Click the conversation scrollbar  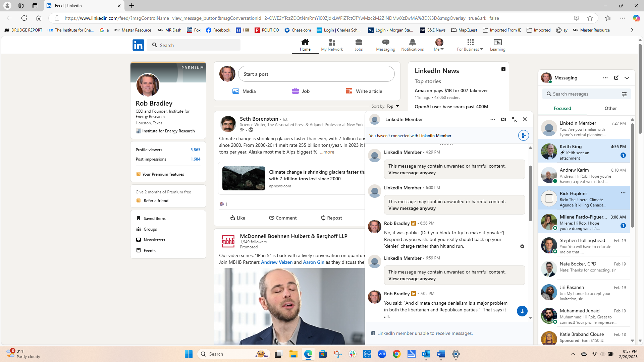[530, 193]
